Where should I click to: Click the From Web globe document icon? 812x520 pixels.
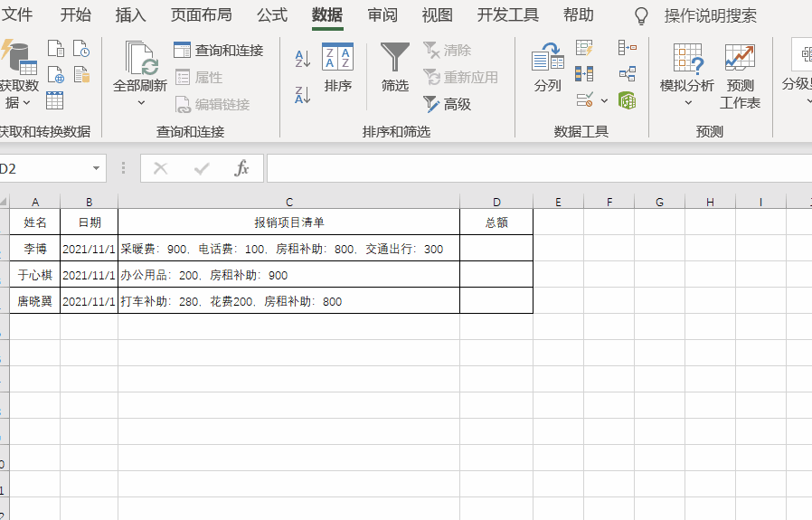pos(55,74)
